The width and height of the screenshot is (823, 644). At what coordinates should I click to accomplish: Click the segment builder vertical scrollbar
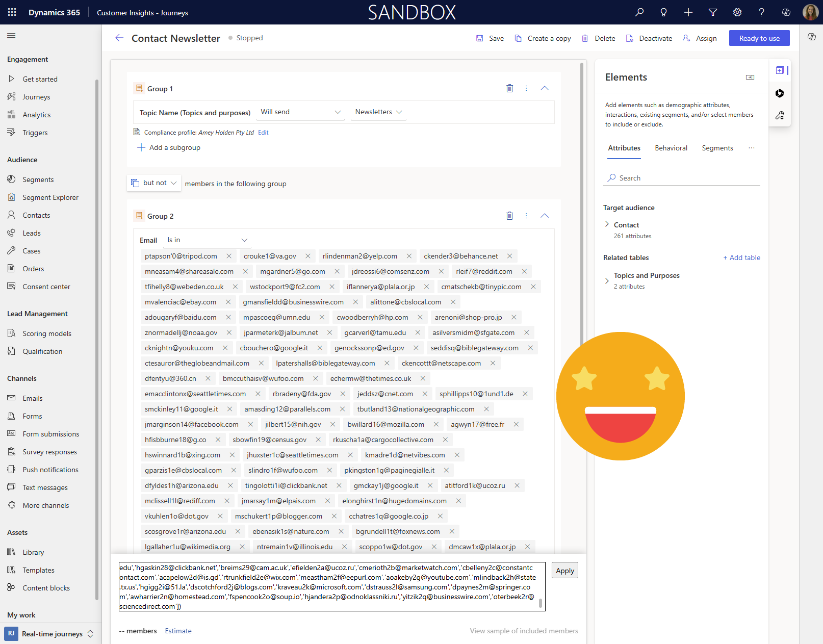tap(582, 204)
